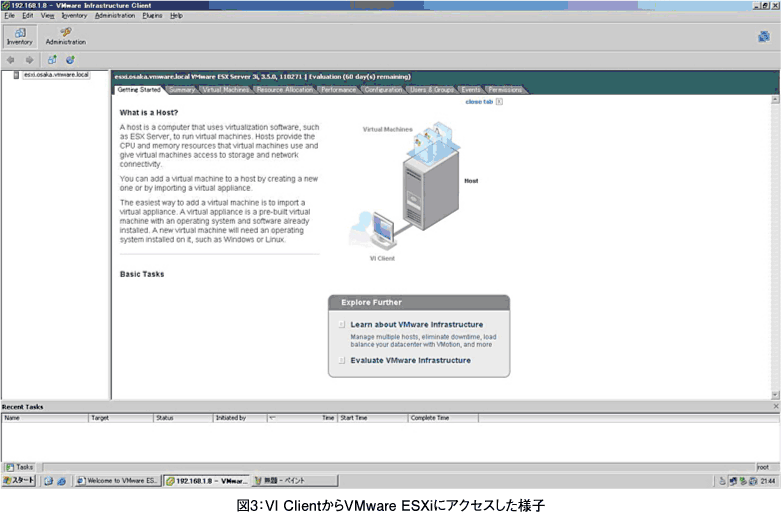Screen dimensions: 781x517
Task: Open the Windows Start button
Action: [19, 481]
